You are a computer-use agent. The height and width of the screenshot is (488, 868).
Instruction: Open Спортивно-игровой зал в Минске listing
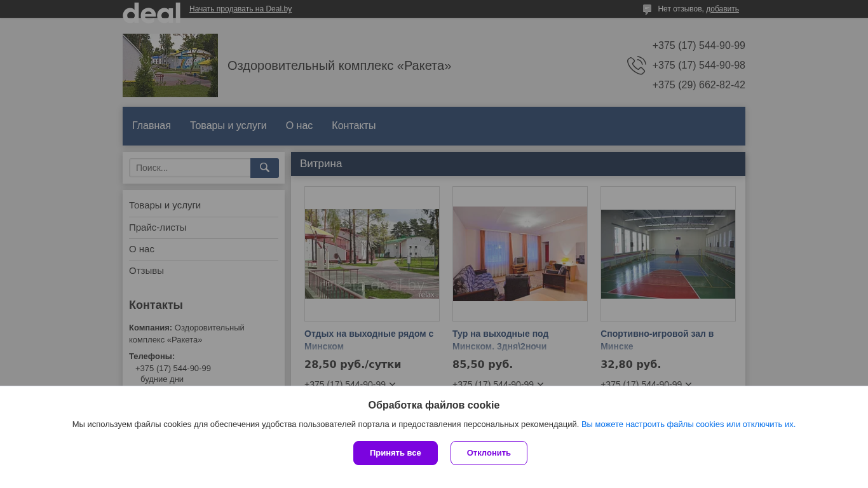point(657,340)
